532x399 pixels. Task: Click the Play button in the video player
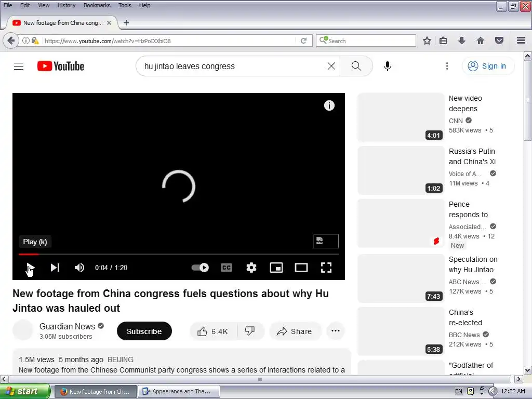(30, 268)
